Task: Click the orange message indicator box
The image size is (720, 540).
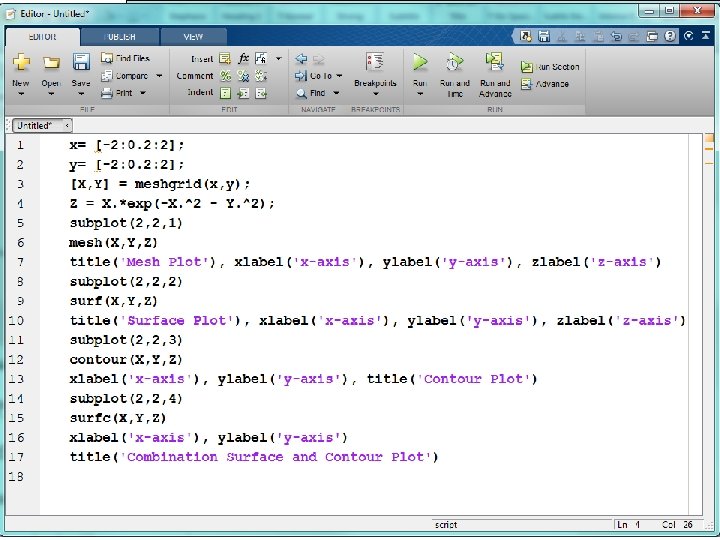Action: click(709, 138)
